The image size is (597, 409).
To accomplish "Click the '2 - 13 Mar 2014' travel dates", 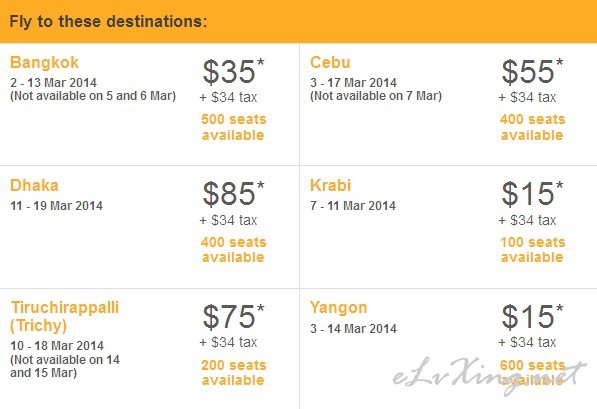I will [53, 83].
